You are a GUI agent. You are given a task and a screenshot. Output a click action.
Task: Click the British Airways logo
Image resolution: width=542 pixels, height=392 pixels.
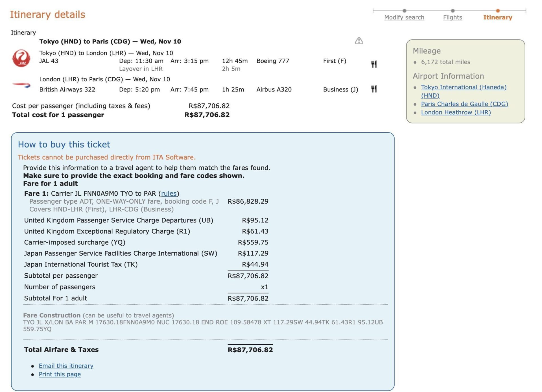21,85
